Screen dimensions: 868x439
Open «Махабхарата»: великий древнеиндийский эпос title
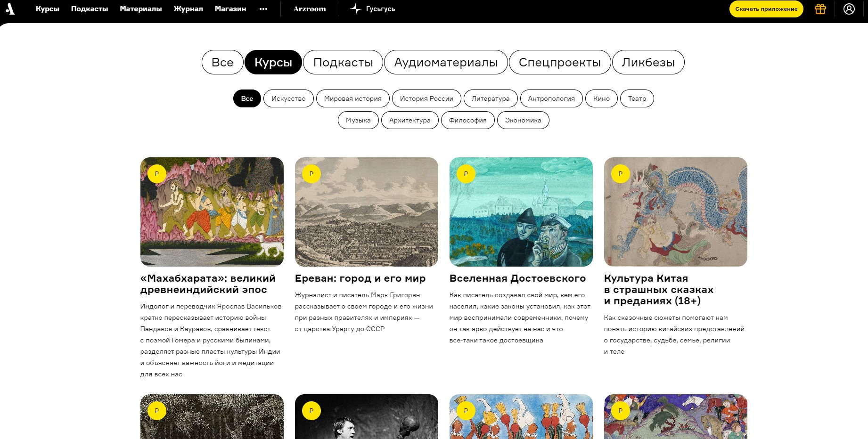[208, 284]
